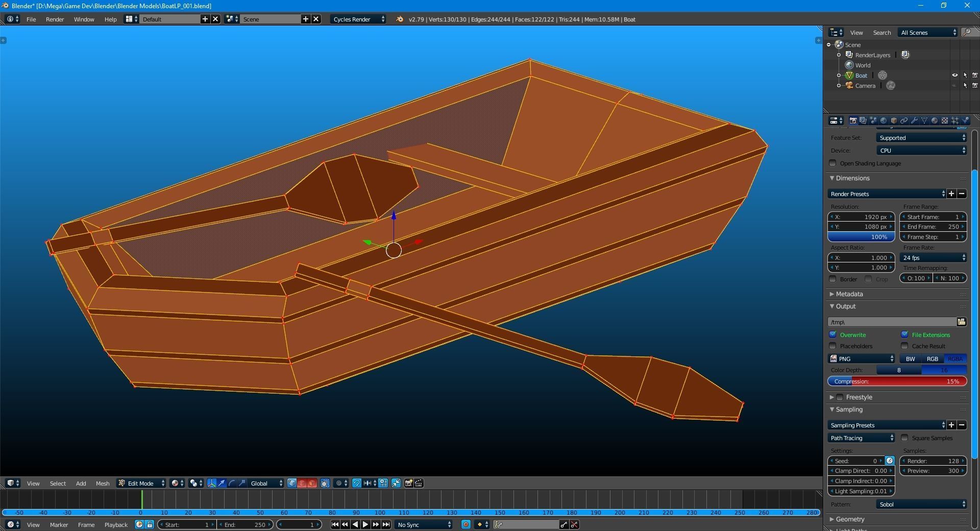The width and height of the screenshot is (980, 531).
Task: Select the rotate manipulator arc icon
Action: [232, 483]
